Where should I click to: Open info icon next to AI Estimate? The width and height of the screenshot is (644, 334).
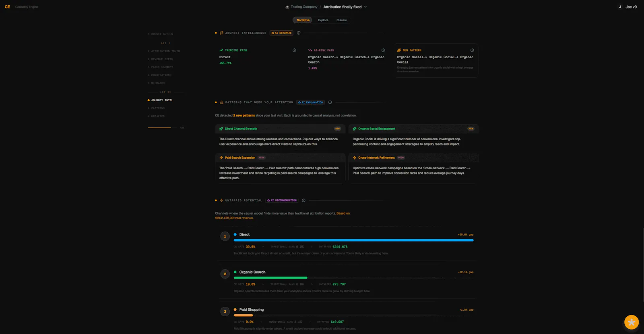pos(299,33)
